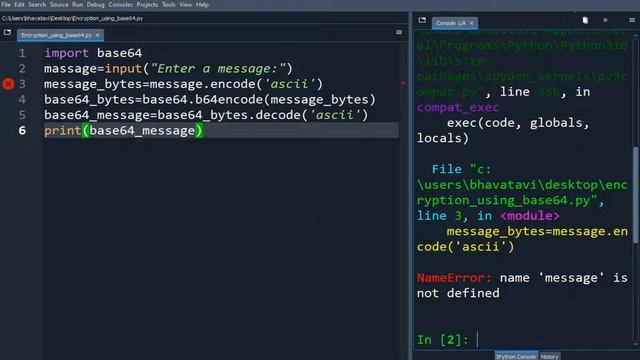Viewport: 640px width, 360px height.
Task: Open the Projects menu
Action: (x=147, y=4)
